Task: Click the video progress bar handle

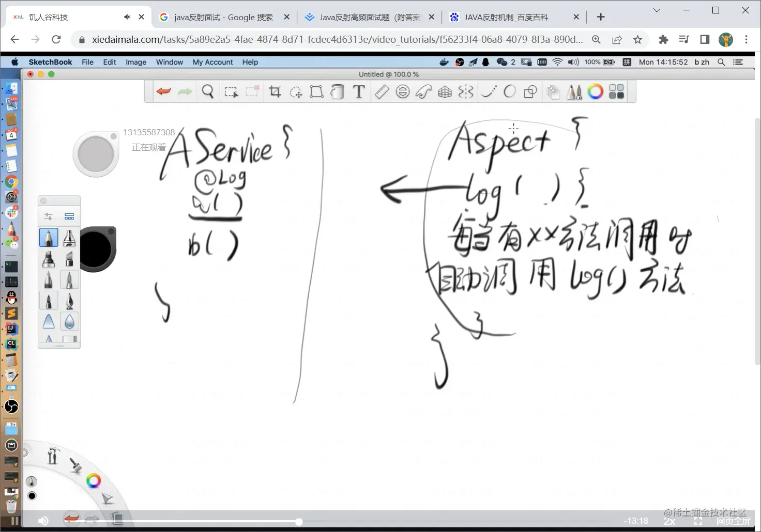Action: (299, 522)
